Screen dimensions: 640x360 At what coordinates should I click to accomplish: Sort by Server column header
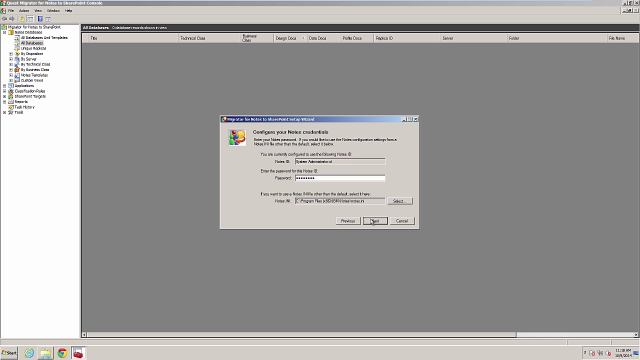click(473, 38)
